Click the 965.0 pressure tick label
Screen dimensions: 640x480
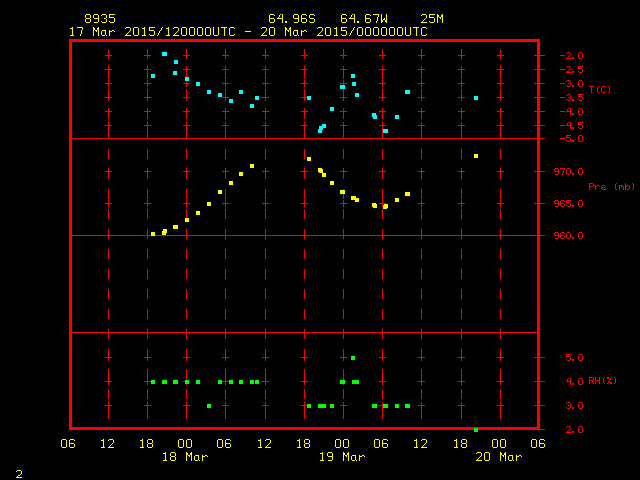(x=569, y=204)
